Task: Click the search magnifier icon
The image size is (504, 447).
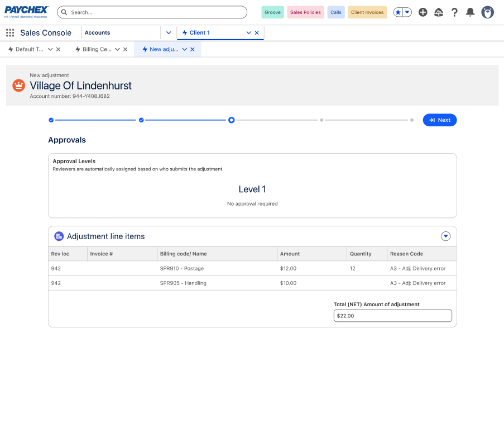Action: pyautogui.click(x=64, y=12)
